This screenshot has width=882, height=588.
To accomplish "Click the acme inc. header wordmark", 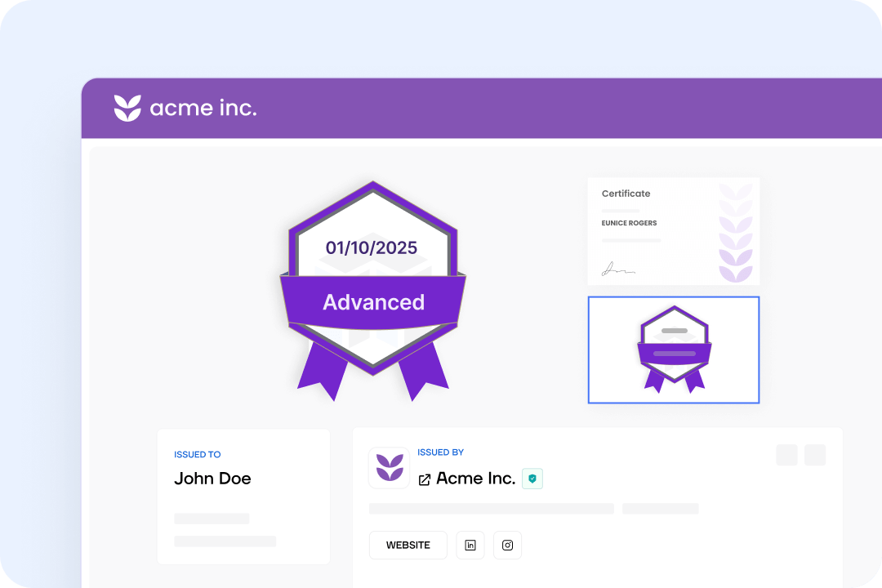I will pyautogui.click(x=203, y=108).
